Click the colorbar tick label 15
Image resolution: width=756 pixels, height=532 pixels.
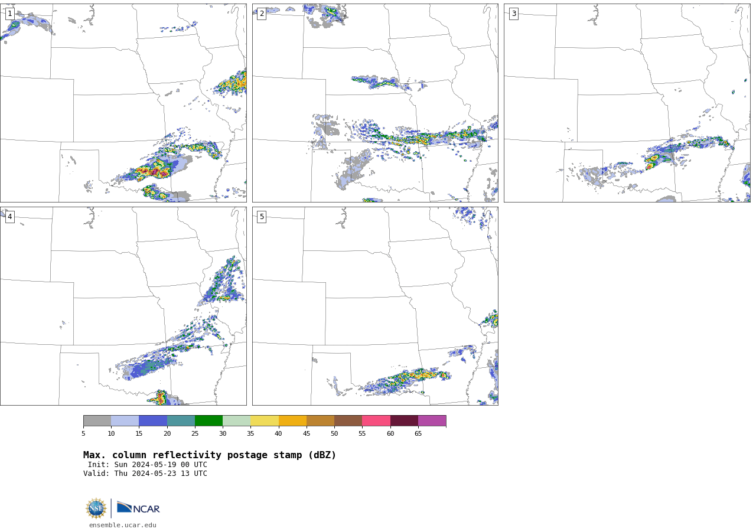(x=139, y=434)
